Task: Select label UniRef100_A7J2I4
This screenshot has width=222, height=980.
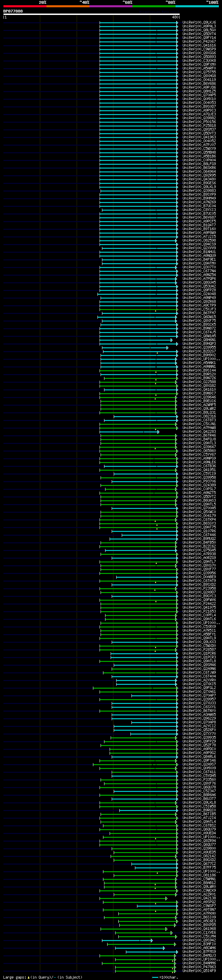Action: pos(199,818)
